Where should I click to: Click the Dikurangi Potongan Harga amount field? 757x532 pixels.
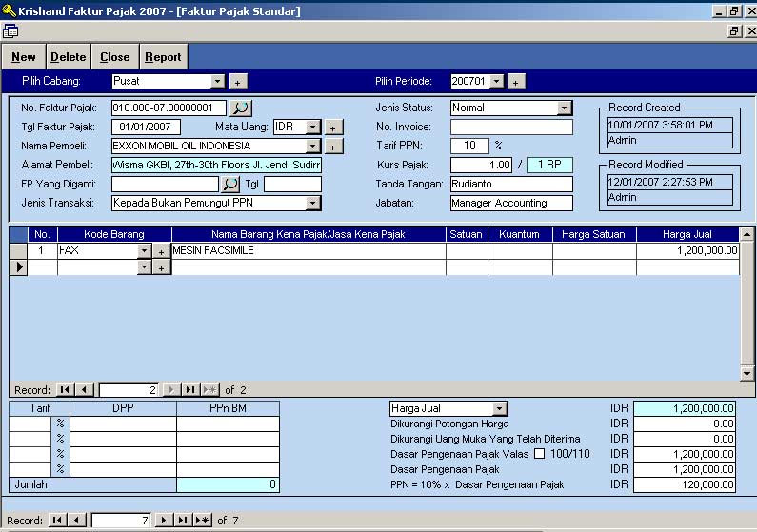pyautogui.click(x=685, y=424)
